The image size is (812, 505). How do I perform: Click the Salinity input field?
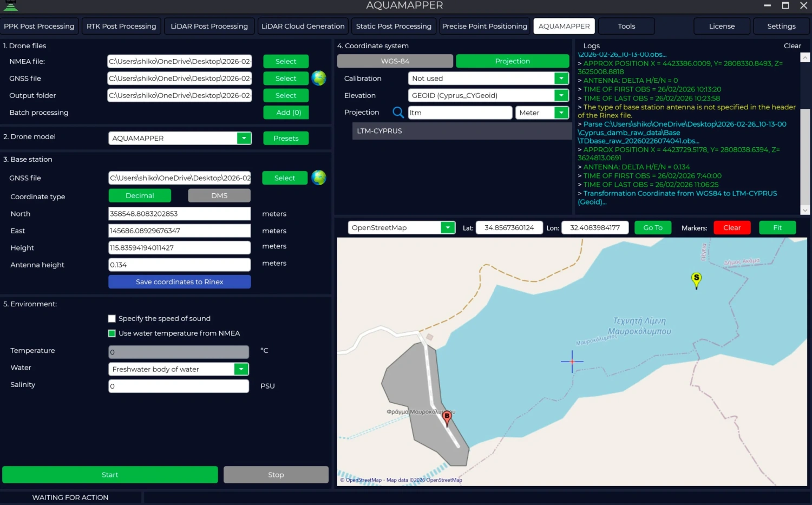(179, 386)
